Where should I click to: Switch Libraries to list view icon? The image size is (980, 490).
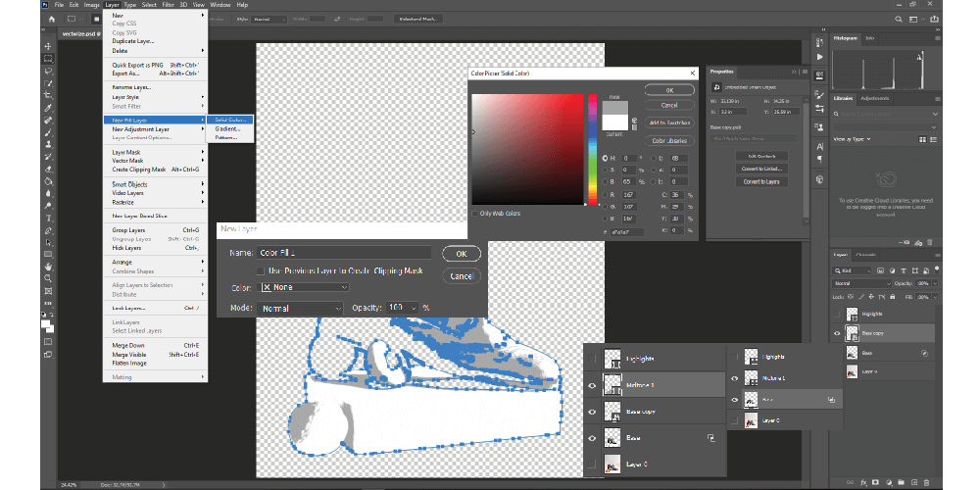click(934, 139)
